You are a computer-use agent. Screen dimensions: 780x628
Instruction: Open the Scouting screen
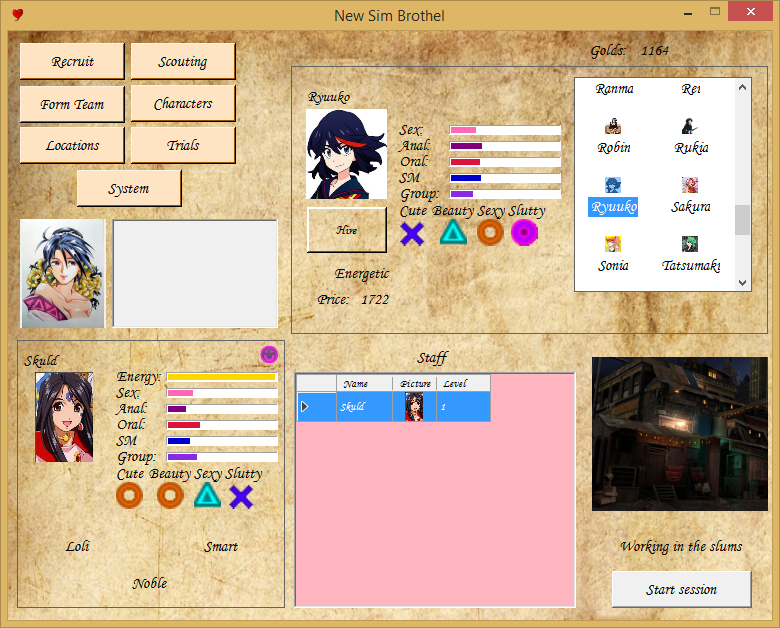point(183,61)
